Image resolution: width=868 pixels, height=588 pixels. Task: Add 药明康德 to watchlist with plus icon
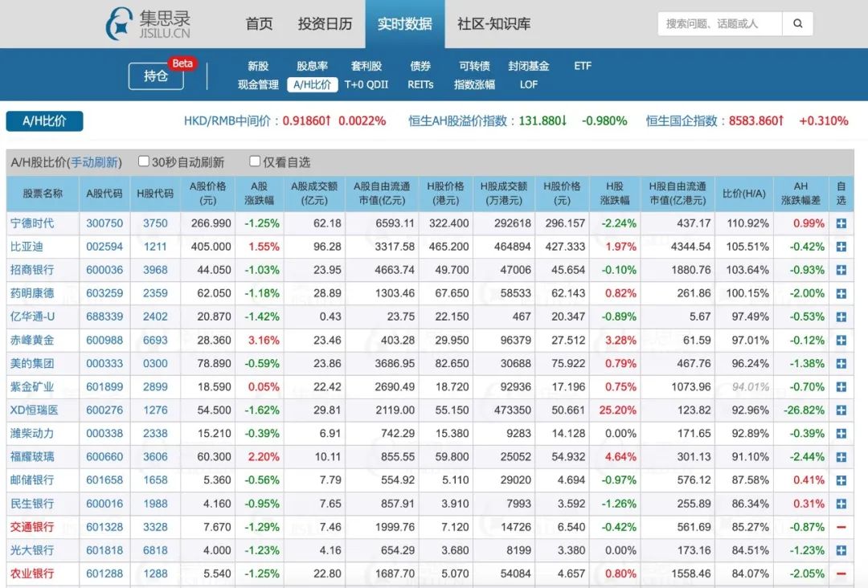(x=841, y=294)
